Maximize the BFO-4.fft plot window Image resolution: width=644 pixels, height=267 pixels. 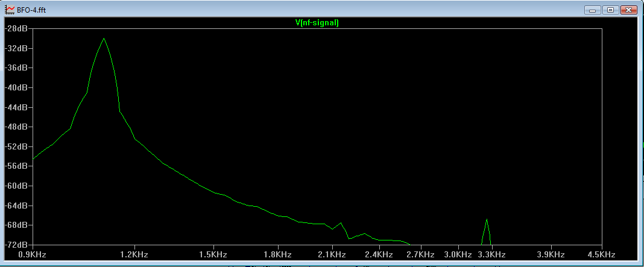610,10
